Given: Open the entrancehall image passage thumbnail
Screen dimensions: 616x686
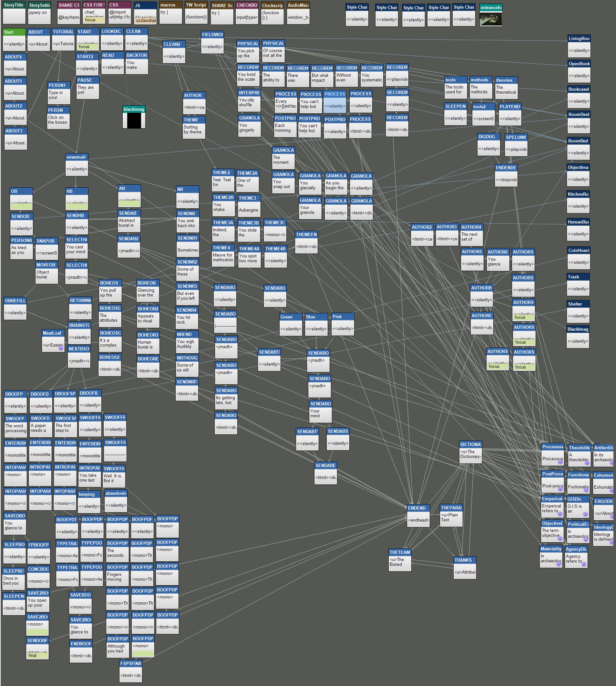Looking at the screenshot, I should (x=491, y=15).
